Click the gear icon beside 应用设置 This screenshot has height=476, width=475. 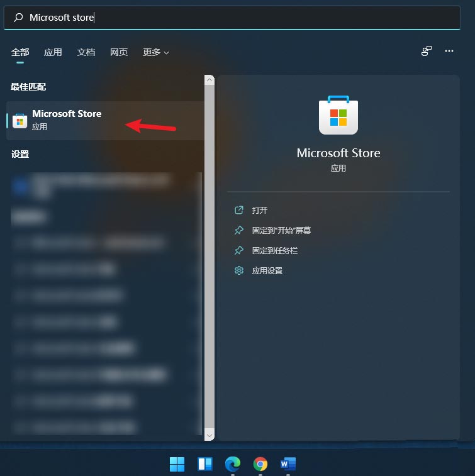tap(239, 270)
